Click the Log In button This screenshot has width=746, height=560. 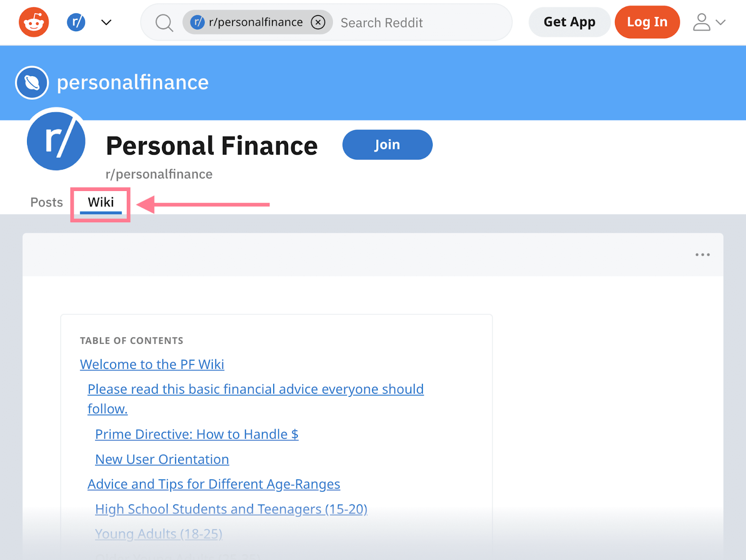647,22
